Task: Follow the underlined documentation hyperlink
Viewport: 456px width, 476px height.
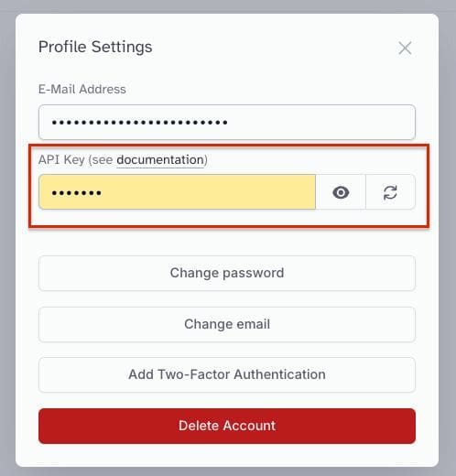Action: 160,160
